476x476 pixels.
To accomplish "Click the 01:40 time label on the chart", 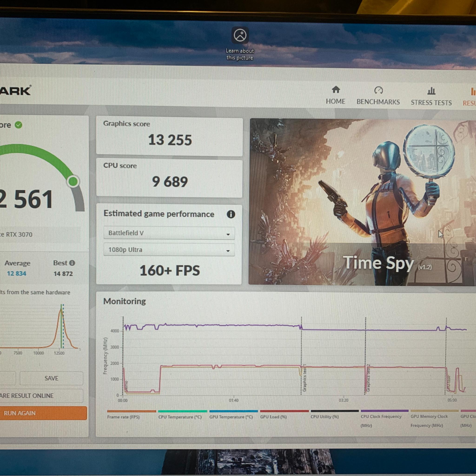I will (x=234, y=400).
